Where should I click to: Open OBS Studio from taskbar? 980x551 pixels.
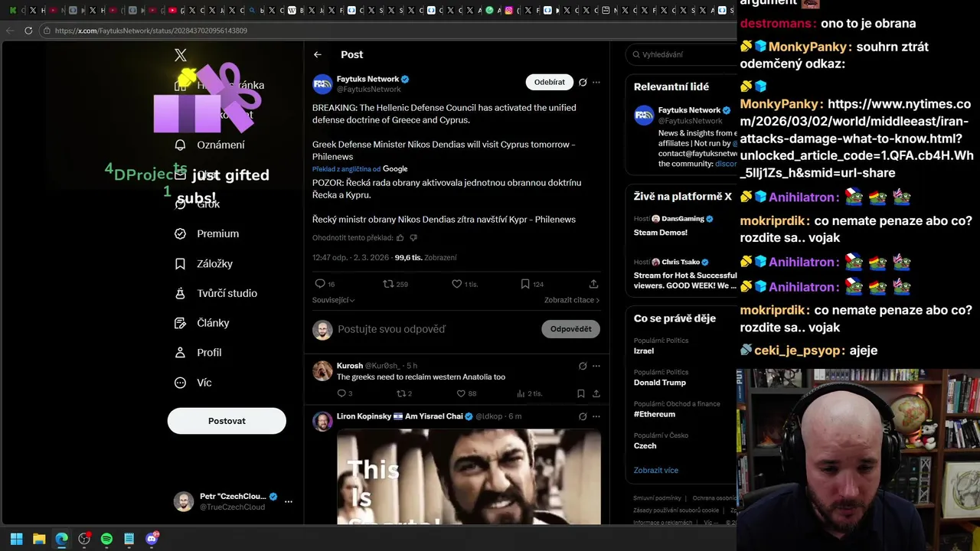84,539
